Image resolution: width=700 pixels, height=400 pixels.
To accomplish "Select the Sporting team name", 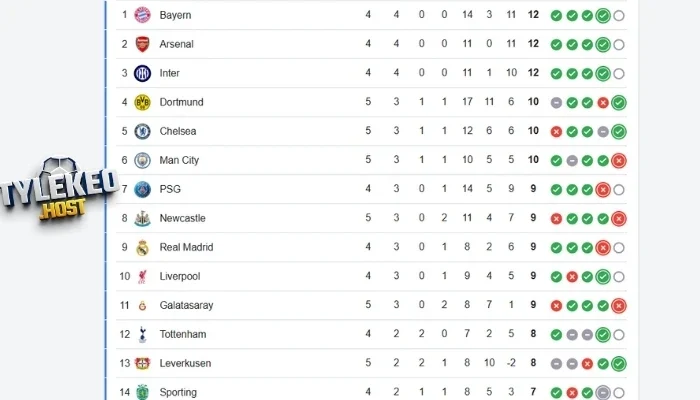I will click(178, 392).
